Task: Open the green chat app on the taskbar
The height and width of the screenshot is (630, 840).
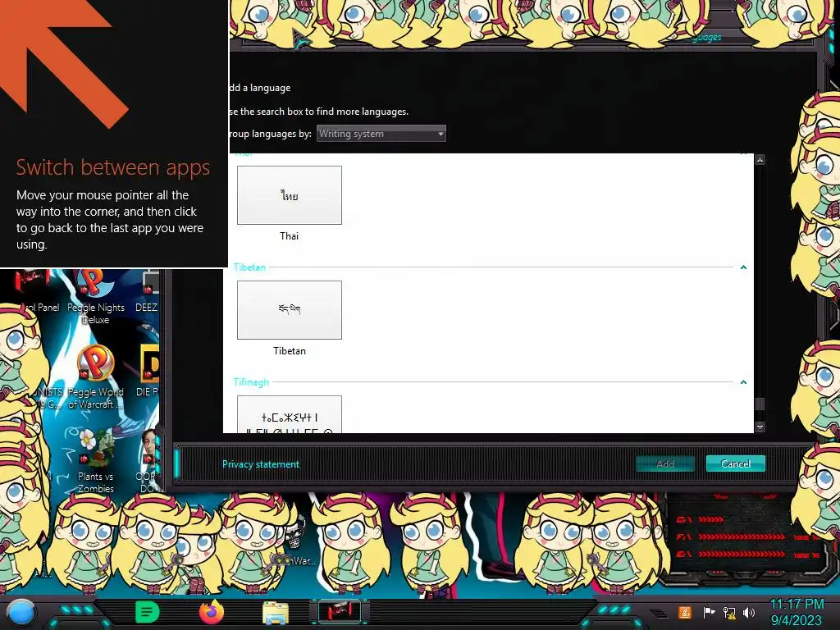Action: [x=148, y=612]
